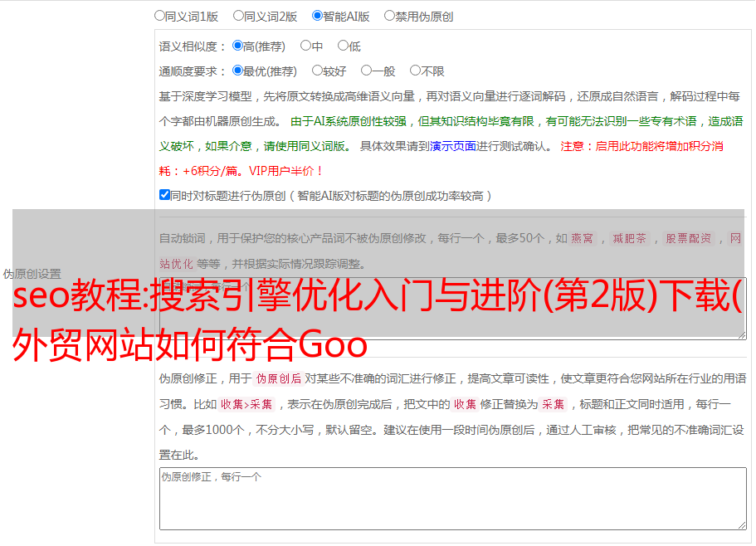Set 语义相似度 to 中
The image size is (756, 546).
coord(305,46)
